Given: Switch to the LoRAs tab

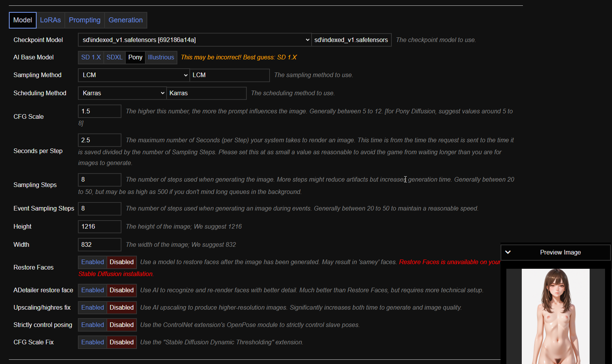Looking at the screenshot, I should click(51, 20).
